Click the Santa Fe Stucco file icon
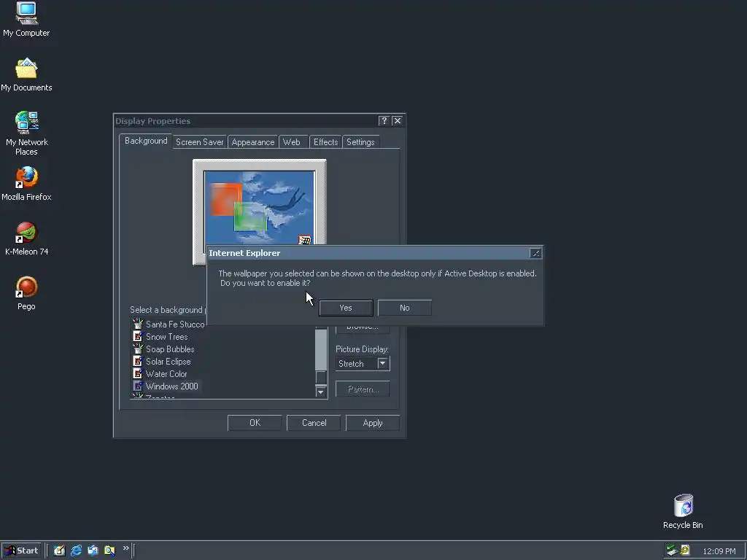The height and width of the screenshot is (560, 747). [138, 324]
